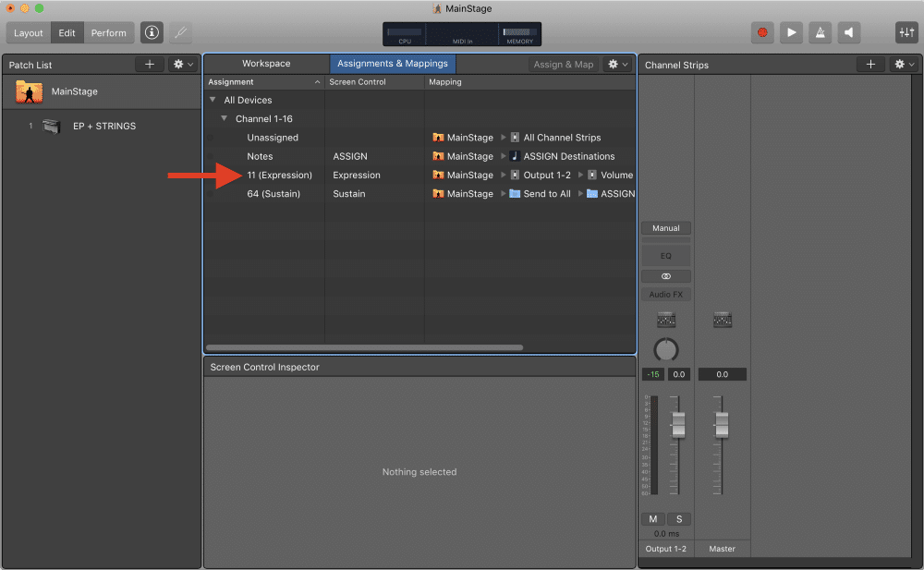The height and width of the screenshot is (570, 924).
Task: Click the record button
Action: click(762, 32)
